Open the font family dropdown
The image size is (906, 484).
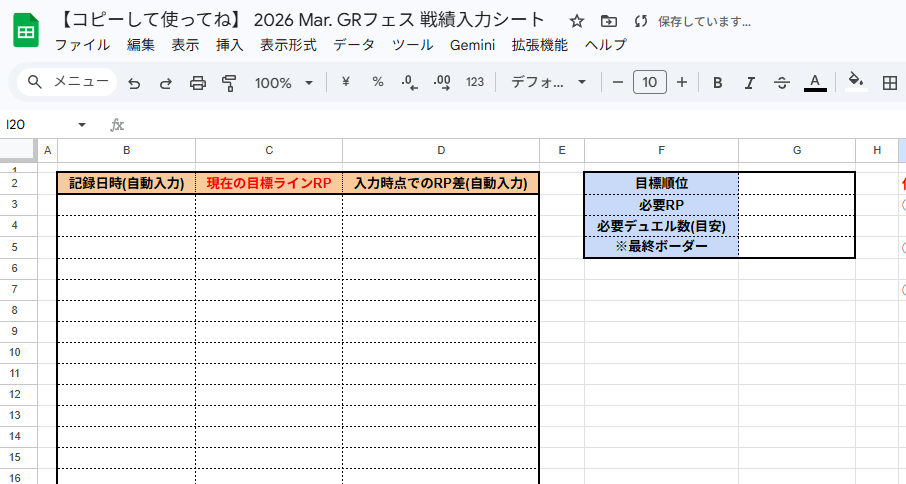548,83
